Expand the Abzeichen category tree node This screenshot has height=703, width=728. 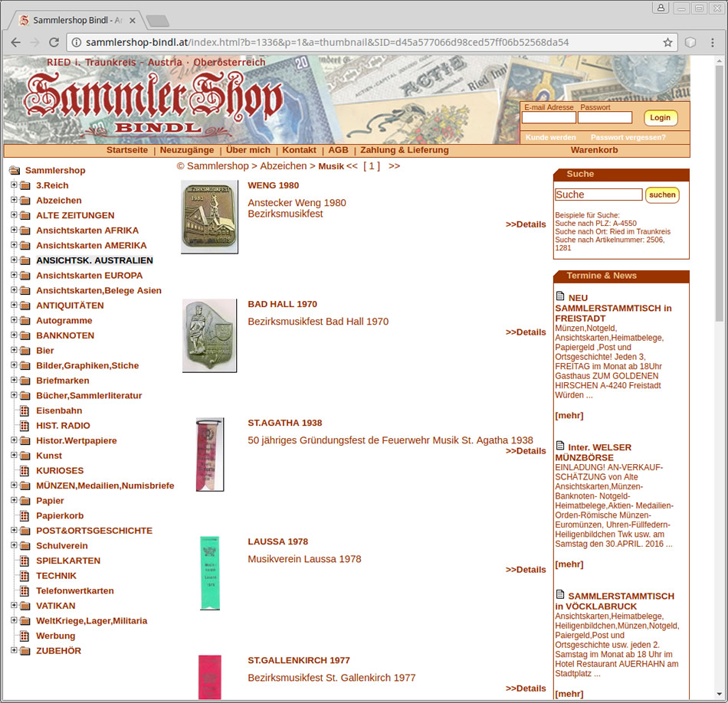(14, 200)
